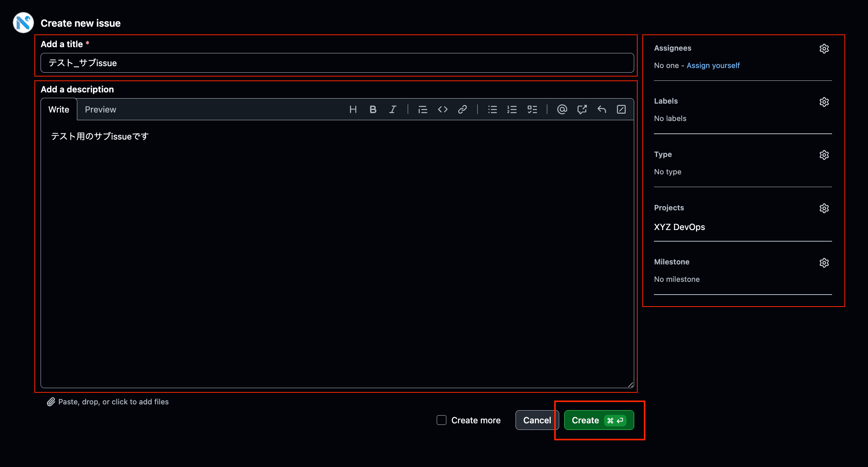Select the Write tab

click(x=59, y=109)
